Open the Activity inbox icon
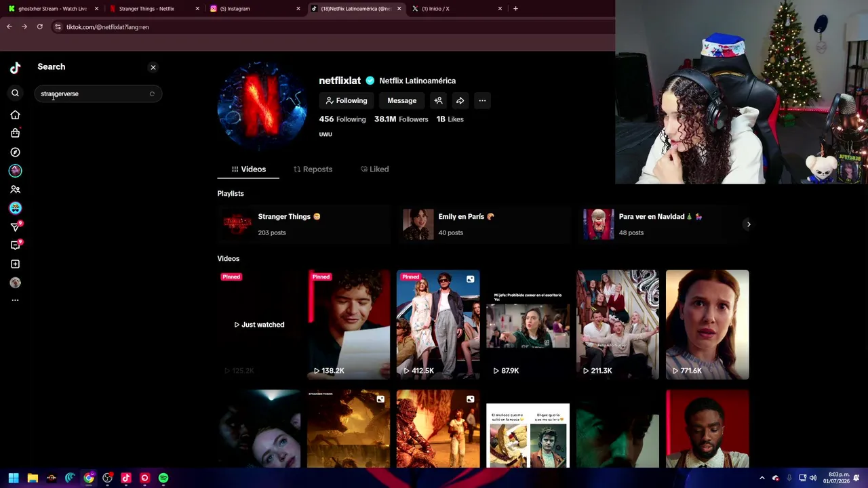Image resolution: width=868 pixels, height=488 pixels. click(x=15, y=245)
